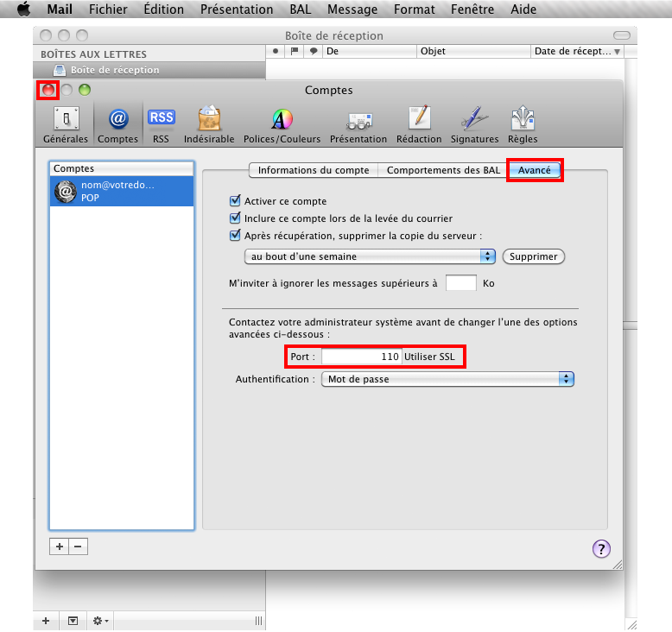Toggle the Utiliser SSL option
Image resolution: width=672 pixels, height=632 pixels.
pos(429,357)
